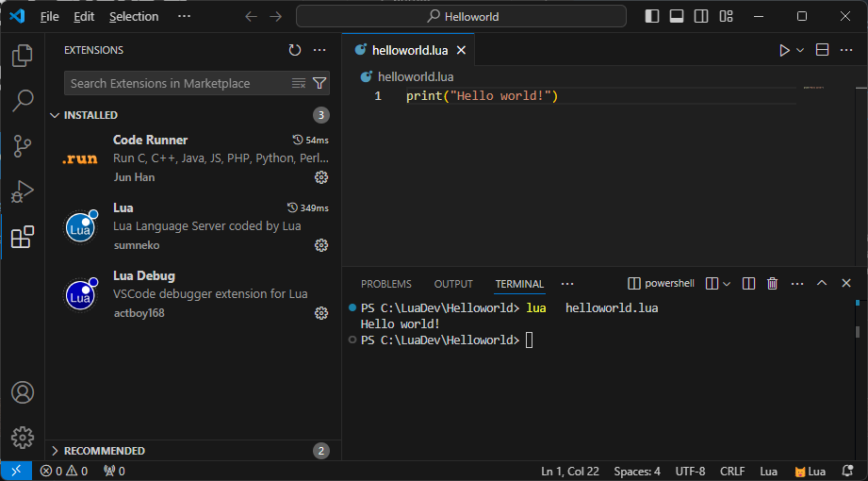This screenshot has width=868, height=481.
Task: Switch to the PROBLEMS tab
Action: point(385,284)
